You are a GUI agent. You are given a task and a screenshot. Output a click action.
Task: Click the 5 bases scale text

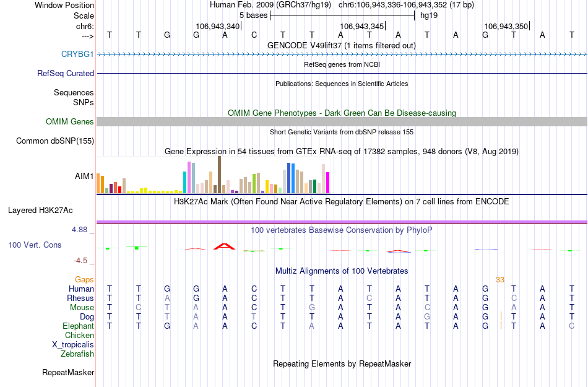pyautogui.click(x=254, y=15)
